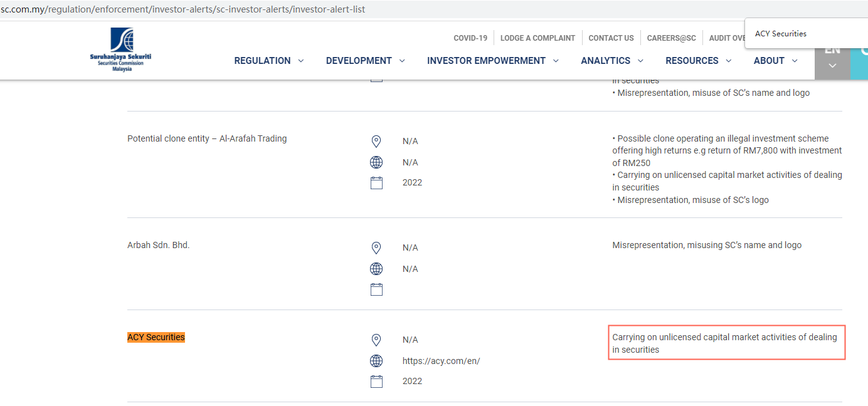Open the RESOURCES menu item
This screenshot has width=868, height=406.
[x=692, y=61]
